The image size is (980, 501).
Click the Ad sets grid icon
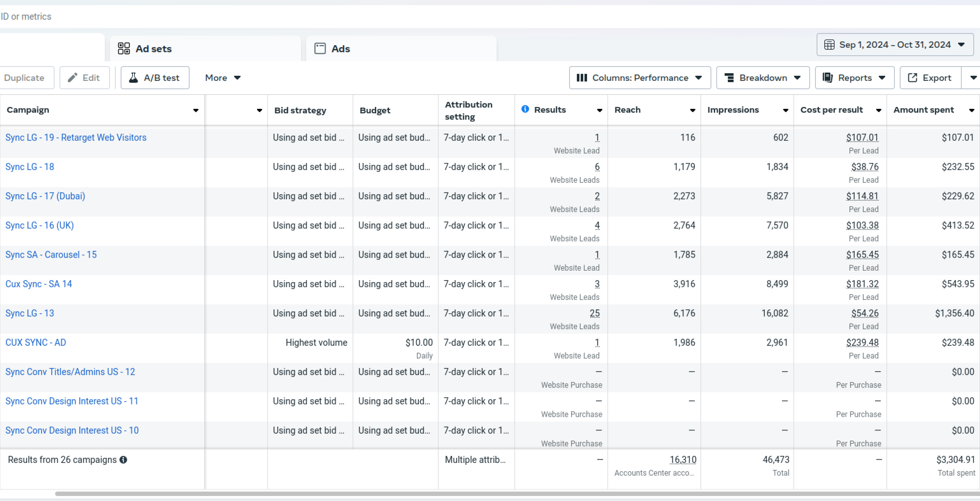coord(124,49)
